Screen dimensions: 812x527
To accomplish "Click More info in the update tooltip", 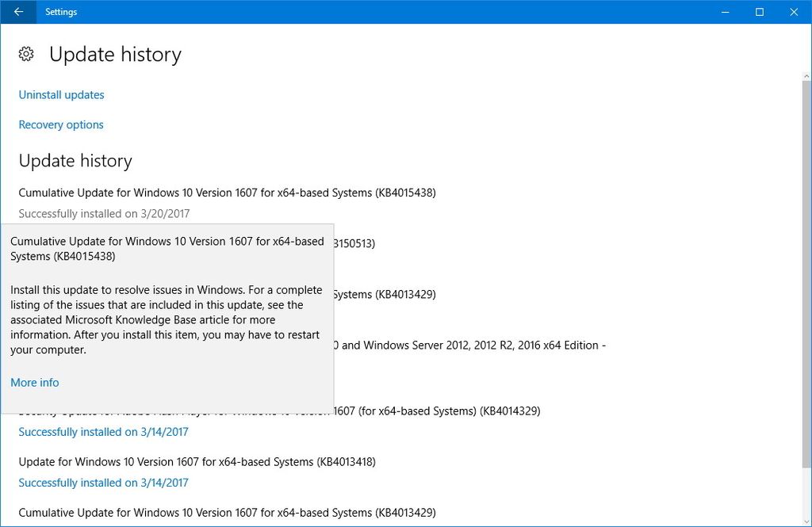I will pyautogui.click(x=34, y=382).
